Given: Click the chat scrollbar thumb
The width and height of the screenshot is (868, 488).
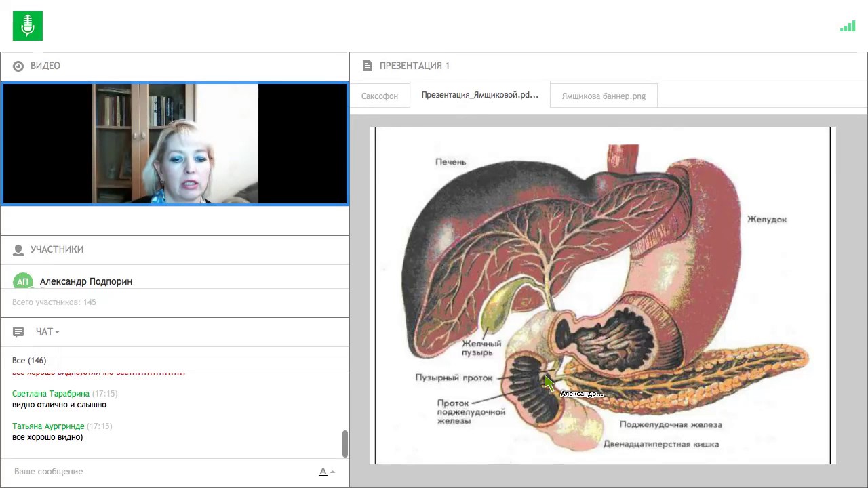Looking at the screenshot, I should coord(344,444).
